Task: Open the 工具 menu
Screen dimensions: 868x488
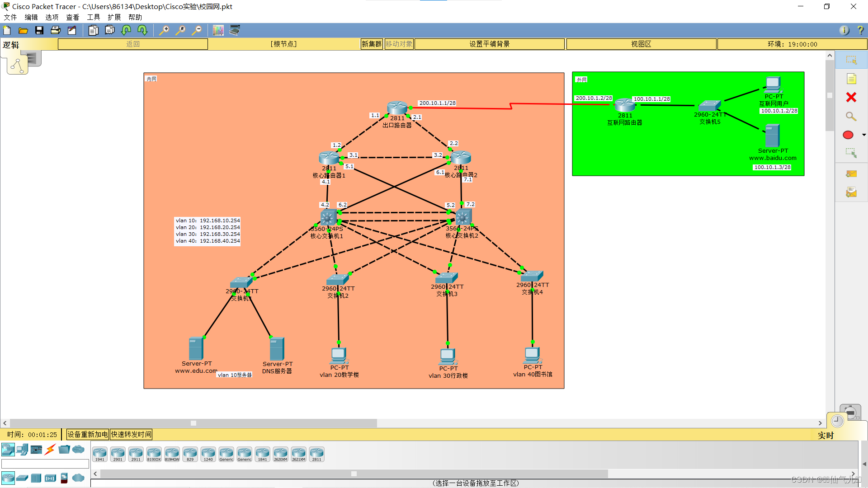Action: tap(93, 17)
